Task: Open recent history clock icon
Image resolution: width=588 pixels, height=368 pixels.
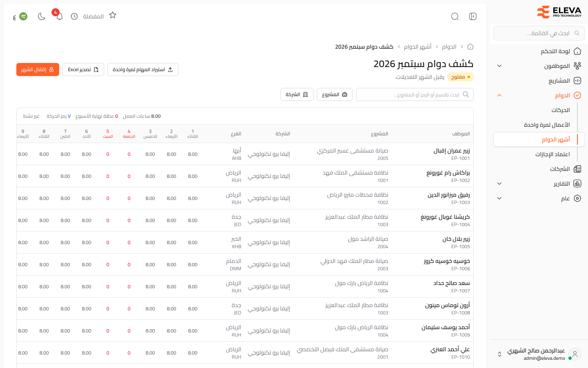Action: 74,16
